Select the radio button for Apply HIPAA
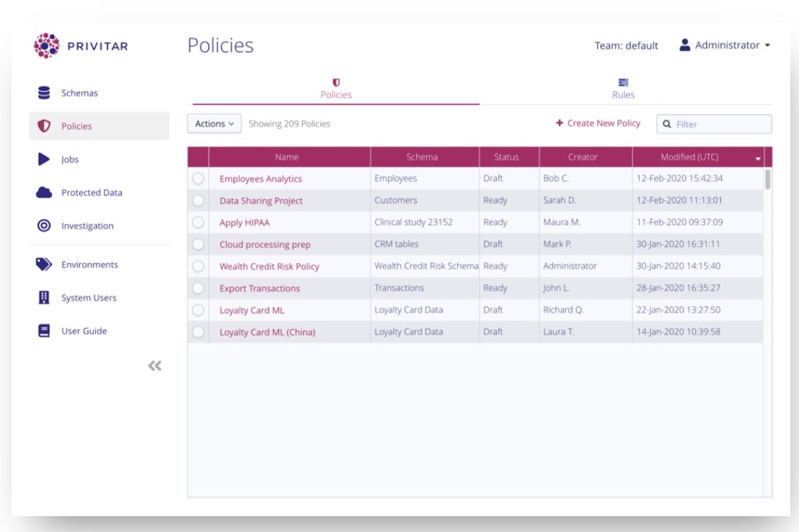The width and height of the screenshot is (799, 532). coord(199,222)
